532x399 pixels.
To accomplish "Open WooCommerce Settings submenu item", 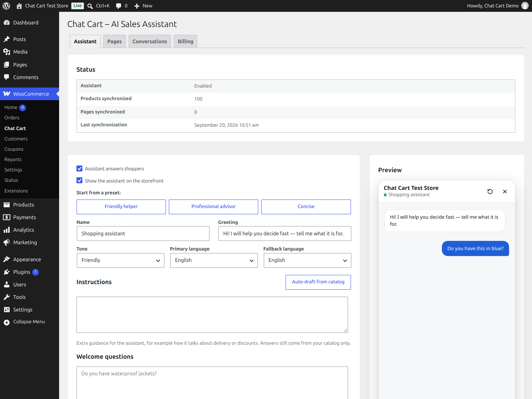I will [13, 170].
